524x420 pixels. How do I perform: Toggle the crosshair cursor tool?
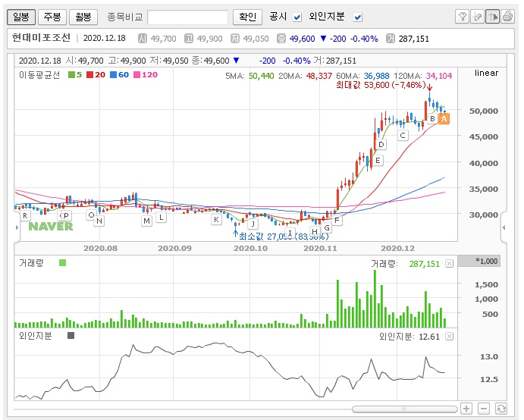coord(493,17)
